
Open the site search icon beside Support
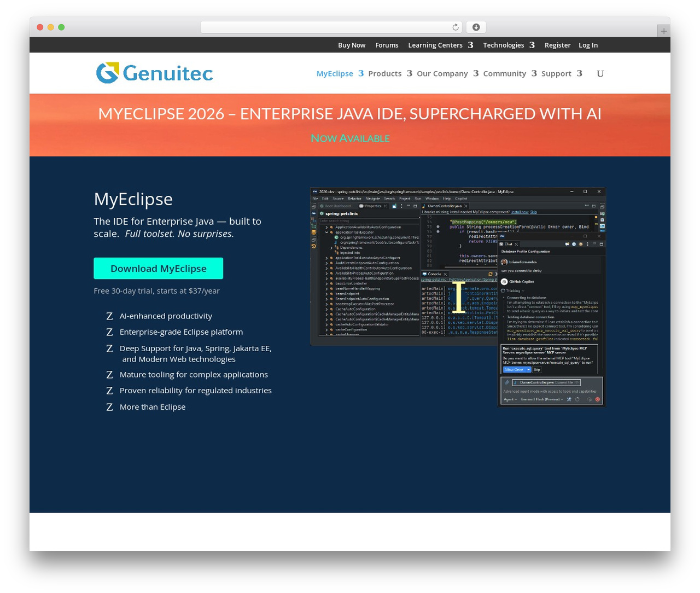600,74
